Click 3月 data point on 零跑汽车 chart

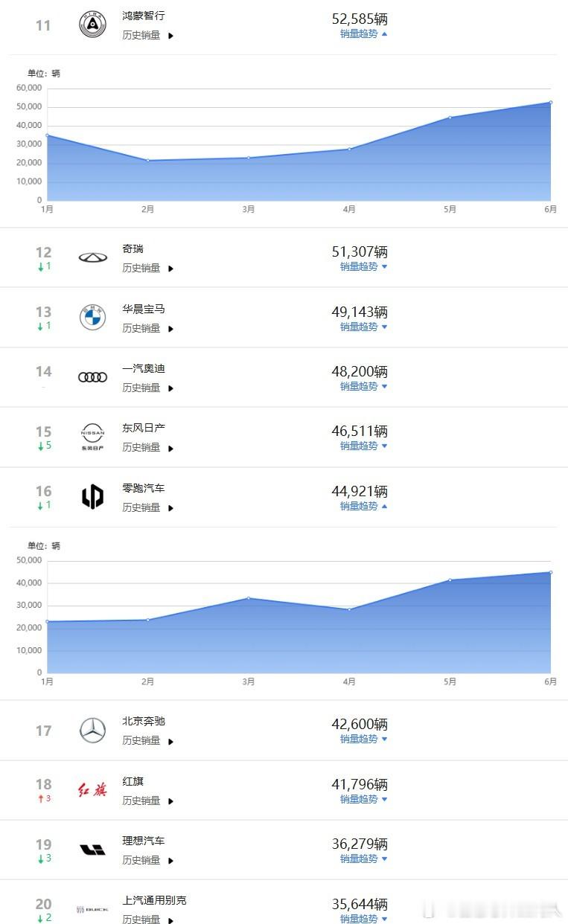pyautogui.click(x=249, y=598)
